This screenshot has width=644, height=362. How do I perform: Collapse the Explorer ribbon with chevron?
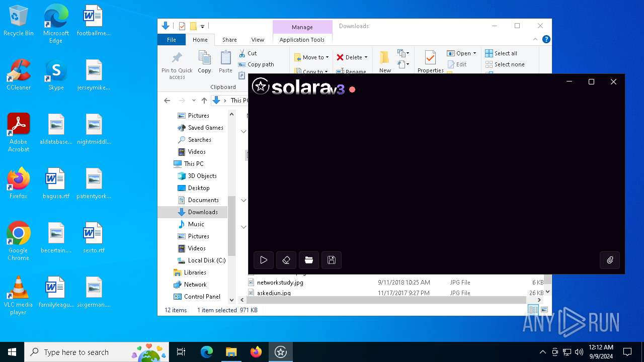(x=535, y=39)
